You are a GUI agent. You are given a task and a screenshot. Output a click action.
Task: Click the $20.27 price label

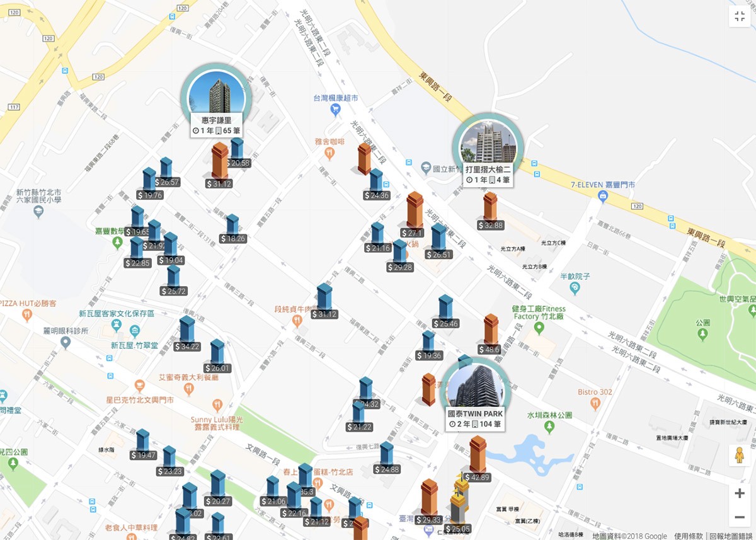click(218, 502)
